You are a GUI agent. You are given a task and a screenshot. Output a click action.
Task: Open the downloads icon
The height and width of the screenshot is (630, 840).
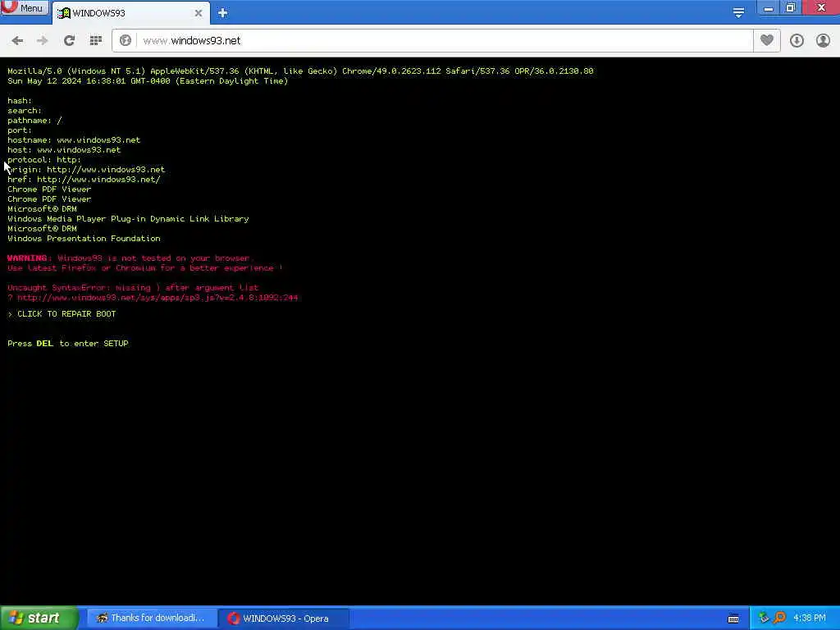(797, 41)
